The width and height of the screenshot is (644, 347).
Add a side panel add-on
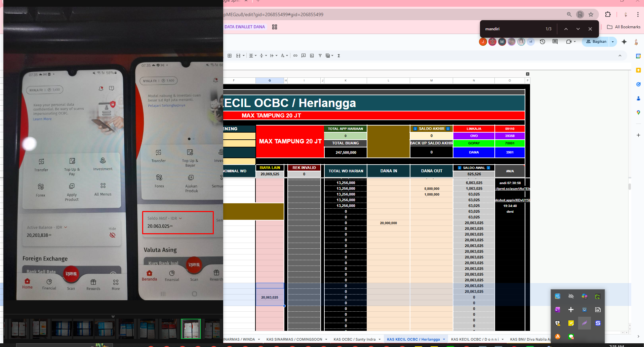638,135
